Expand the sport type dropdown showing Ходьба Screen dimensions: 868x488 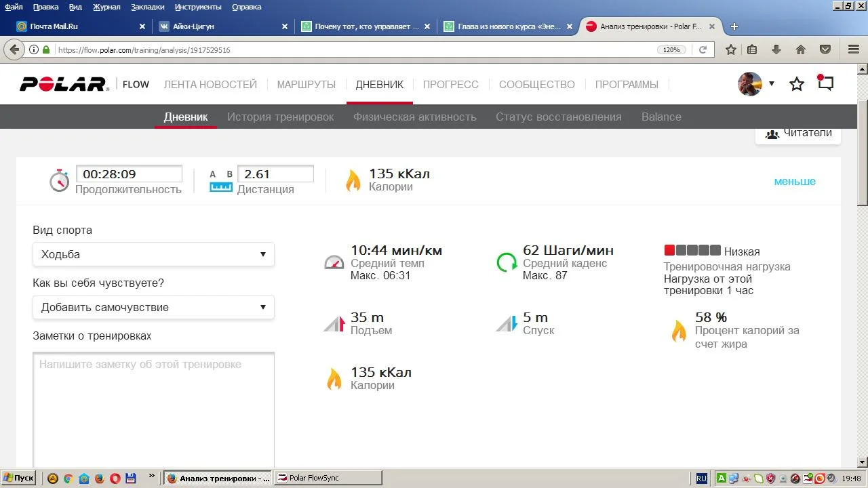(x=153, y=254)
